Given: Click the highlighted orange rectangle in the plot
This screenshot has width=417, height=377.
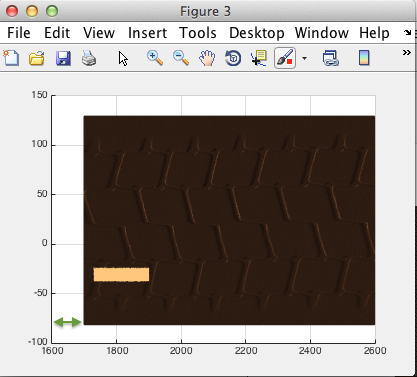Looking at the screenshot, I should tap(121, 274).
